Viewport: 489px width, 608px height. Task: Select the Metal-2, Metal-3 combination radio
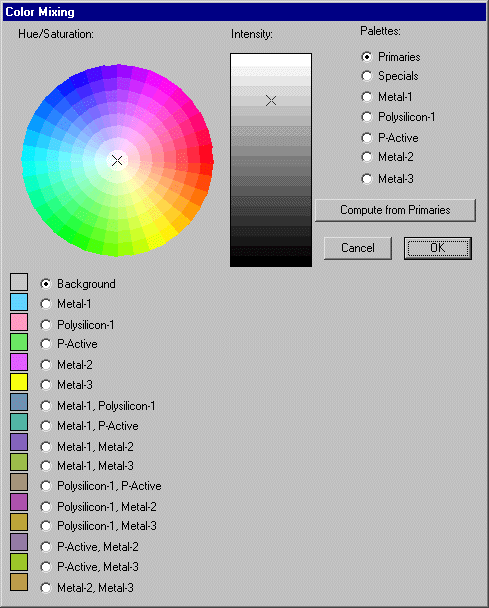pos(46,588)
